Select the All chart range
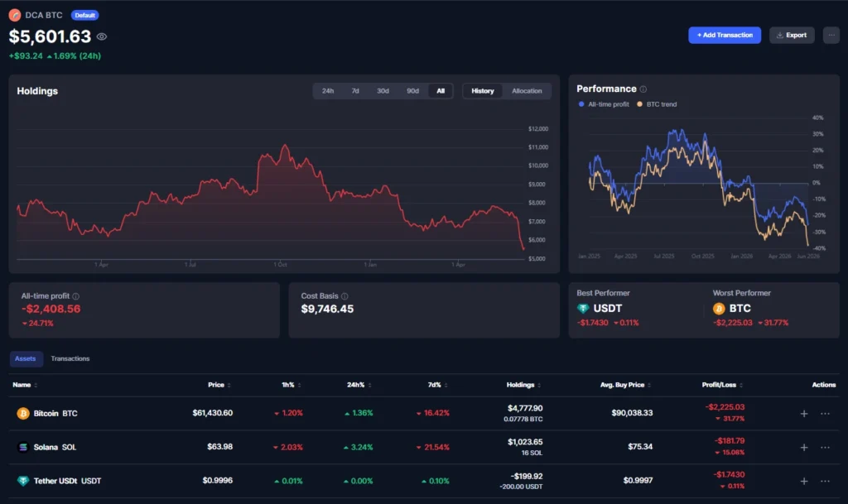 441,91
